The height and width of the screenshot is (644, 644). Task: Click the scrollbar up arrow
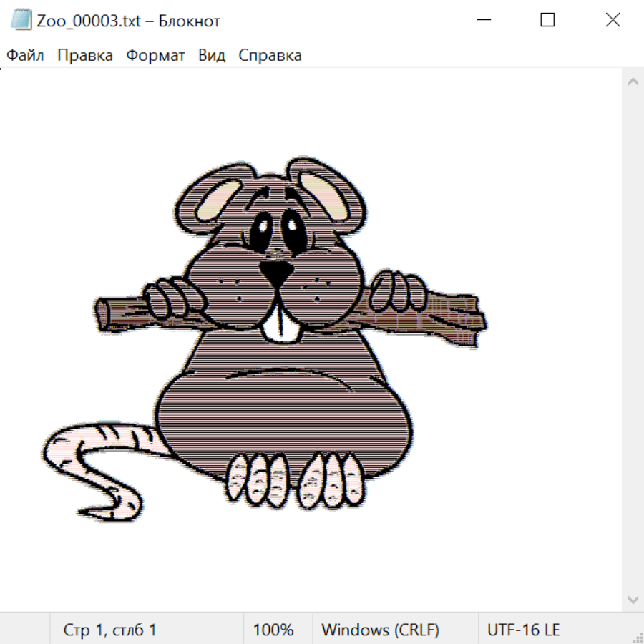tap(633, 82)
